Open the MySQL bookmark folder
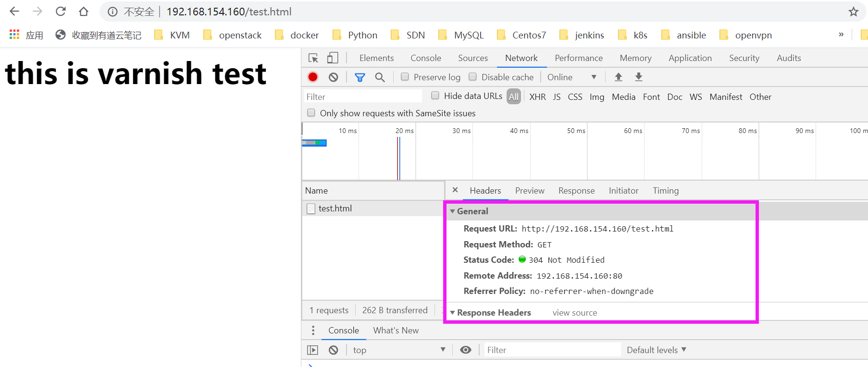 461,35
